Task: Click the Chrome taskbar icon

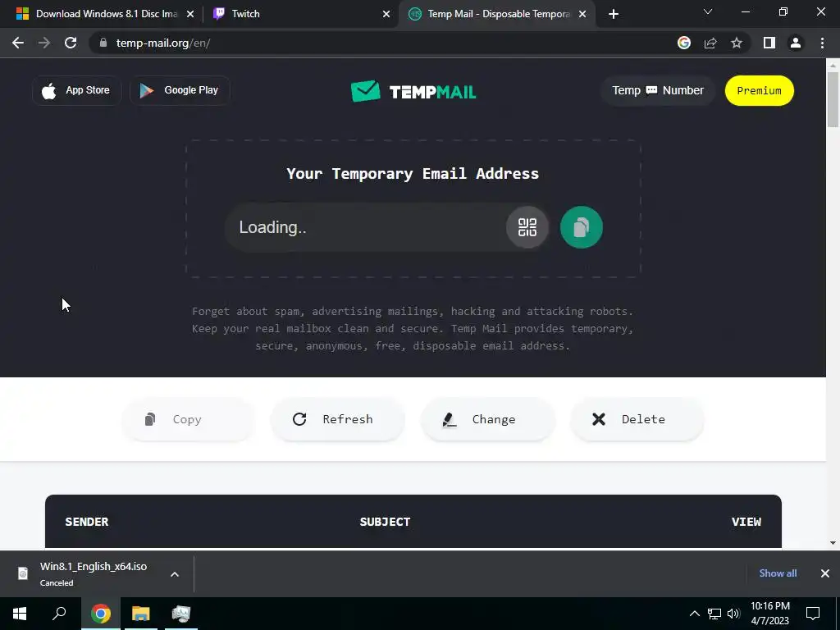Action: click(101, 614)
